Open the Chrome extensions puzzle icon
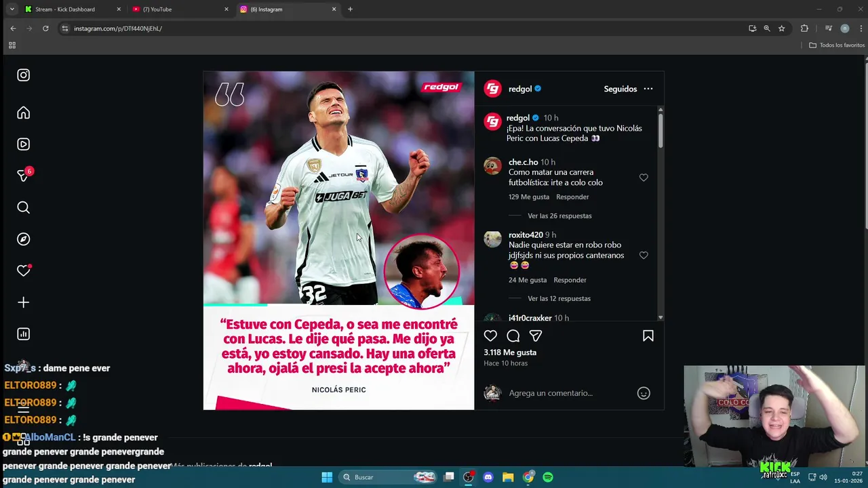The width and height of the screenshot is (868, 488). [804, 28]
